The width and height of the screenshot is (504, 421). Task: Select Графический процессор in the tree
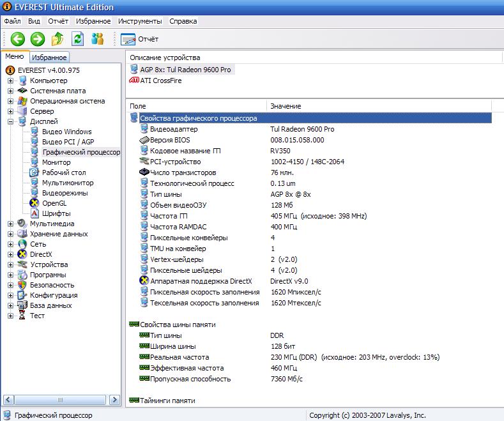coord(81,152)
